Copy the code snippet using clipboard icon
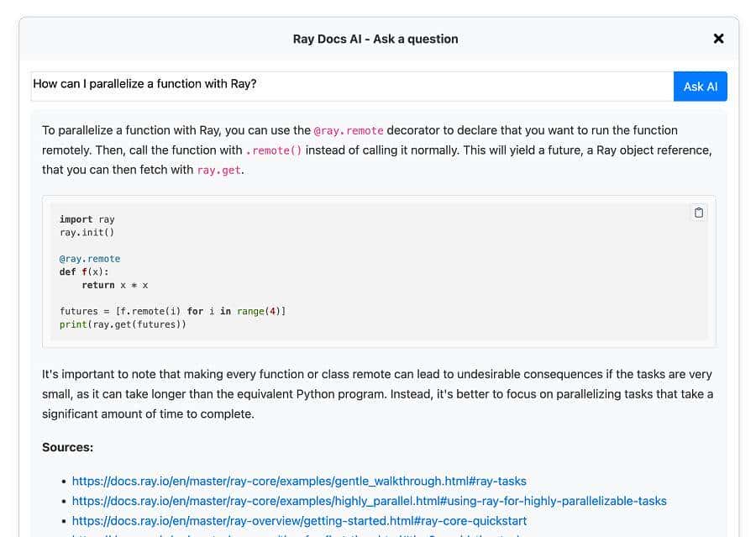This screenshot has width=756, height=537. (x=698, y=213)
